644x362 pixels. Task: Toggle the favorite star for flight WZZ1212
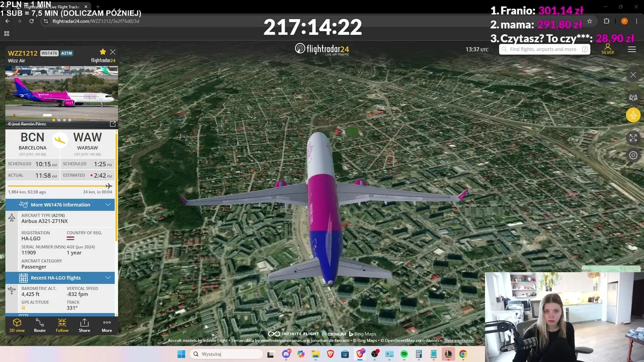pyautogui.click(x=103, y=52)
